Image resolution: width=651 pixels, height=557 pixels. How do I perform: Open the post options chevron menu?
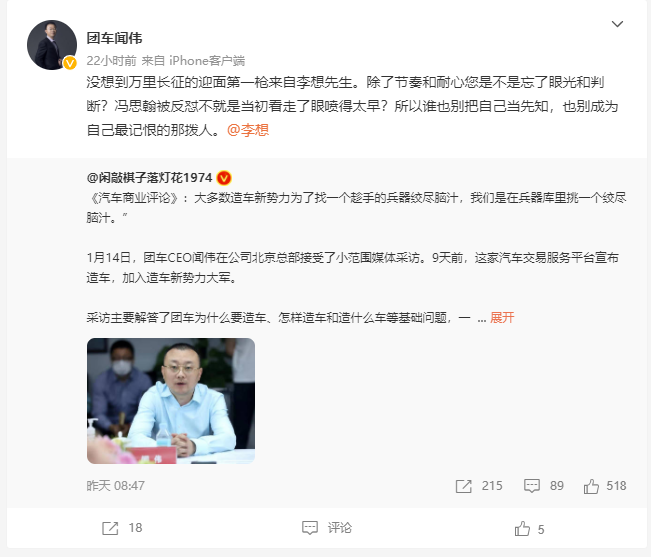click(x=617, y=24)
